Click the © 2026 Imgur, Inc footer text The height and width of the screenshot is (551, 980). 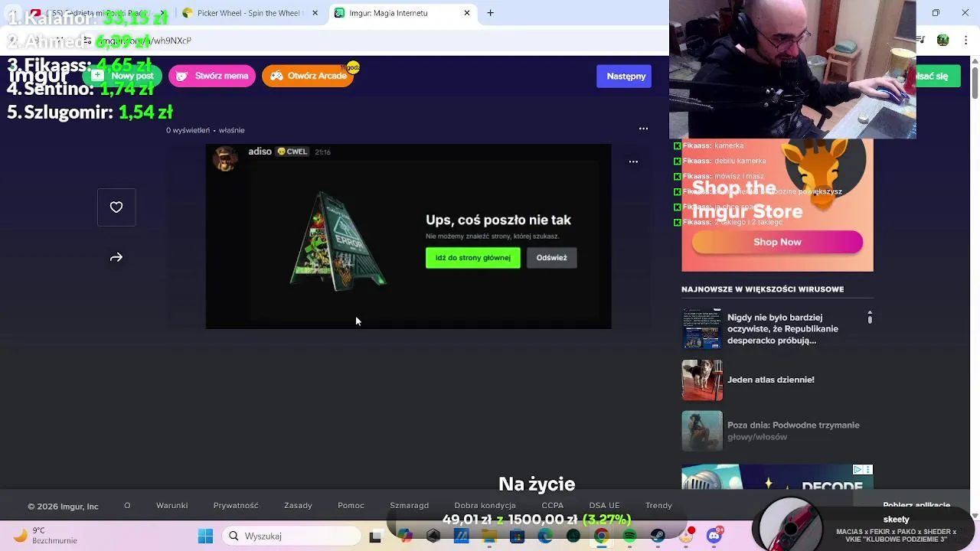click(x=63, y=507)
